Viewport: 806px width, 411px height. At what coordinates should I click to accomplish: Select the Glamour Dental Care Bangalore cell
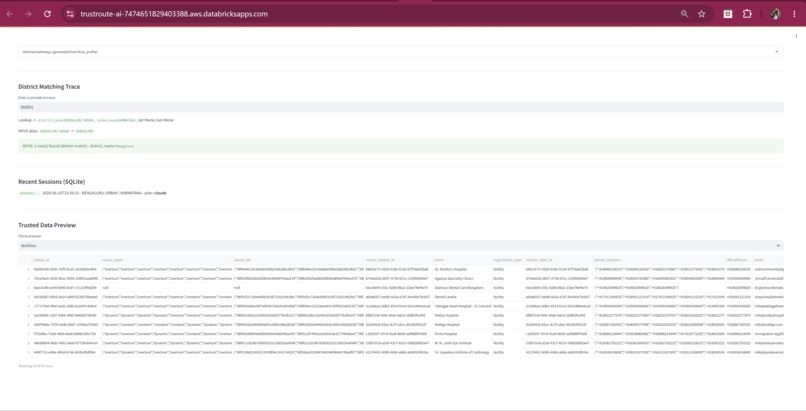[x=462, y=288]
